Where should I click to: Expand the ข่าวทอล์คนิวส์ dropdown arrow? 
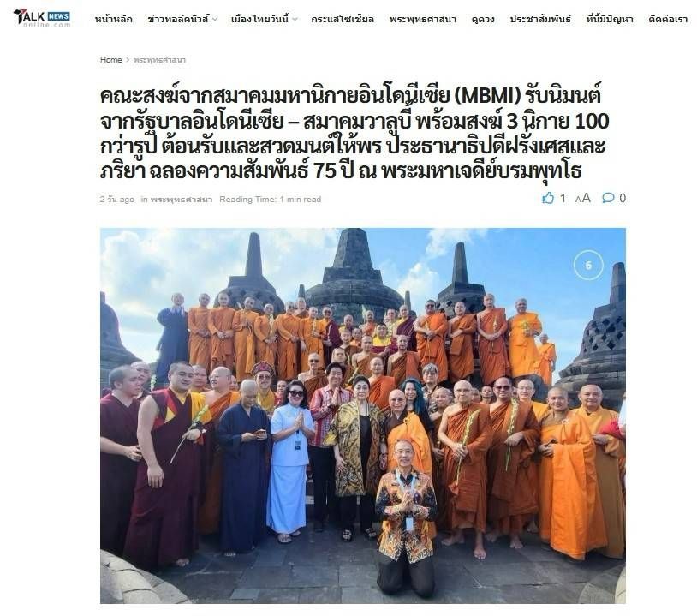click(215, 19)
